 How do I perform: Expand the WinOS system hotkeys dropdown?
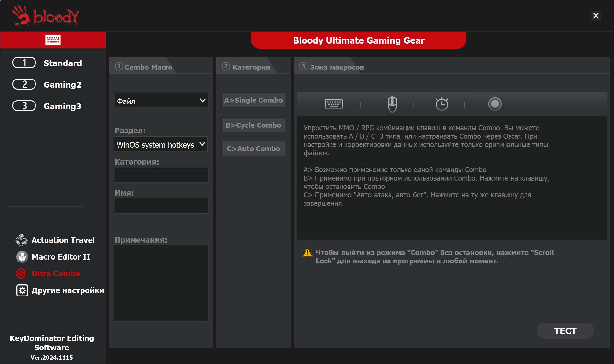click(x=161, y=144)
